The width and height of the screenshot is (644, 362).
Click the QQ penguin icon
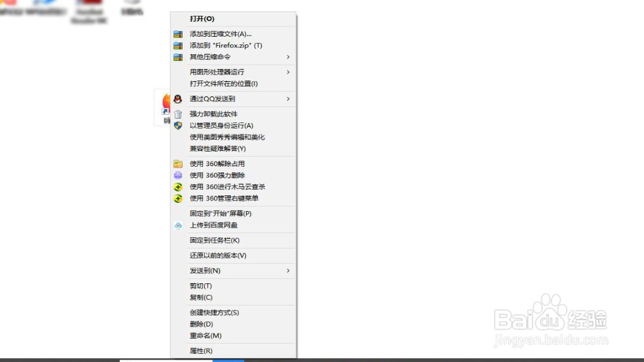(178, 99)
